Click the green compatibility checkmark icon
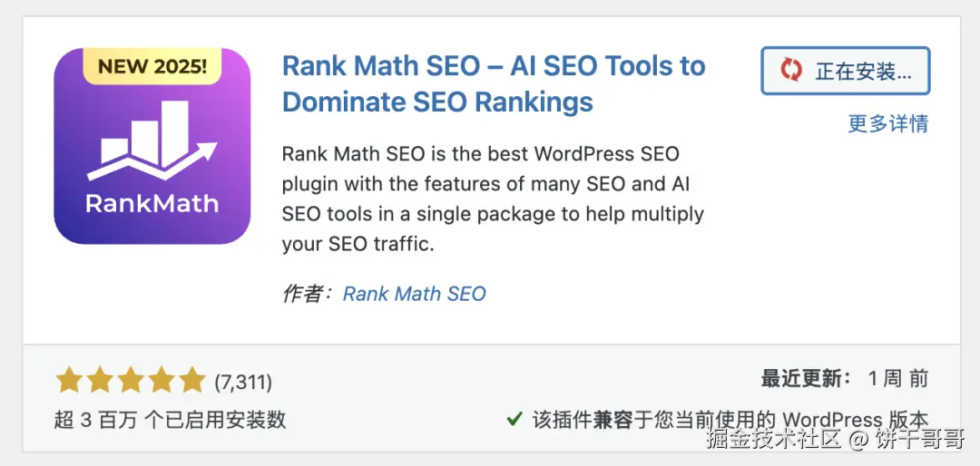The image size is (980, 466). pos(514,420)
